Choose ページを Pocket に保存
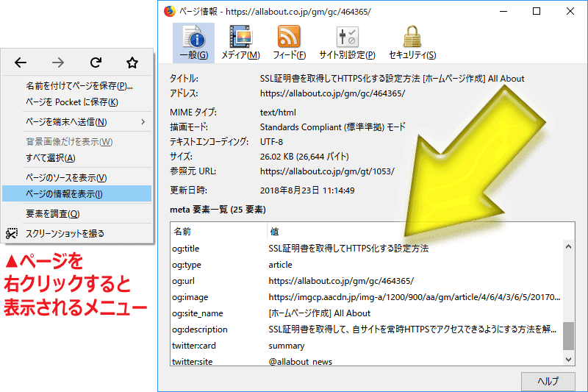 (77, 102)
